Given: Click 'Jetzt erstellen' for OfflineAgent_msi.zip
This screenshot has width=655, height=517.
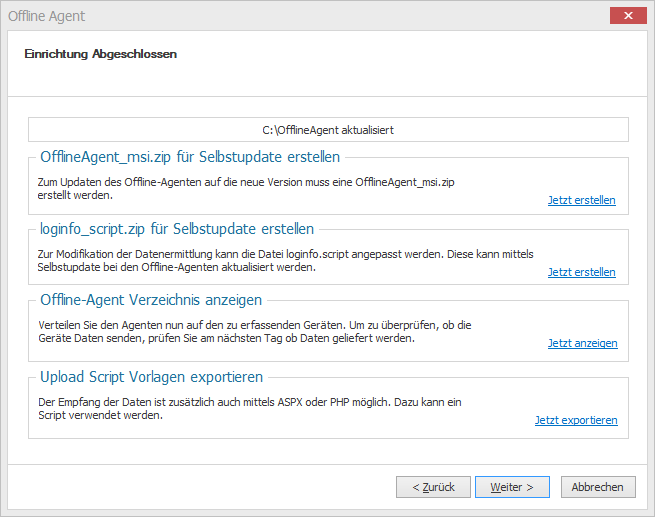Looking at the screenshot, I should pos(581,200).
